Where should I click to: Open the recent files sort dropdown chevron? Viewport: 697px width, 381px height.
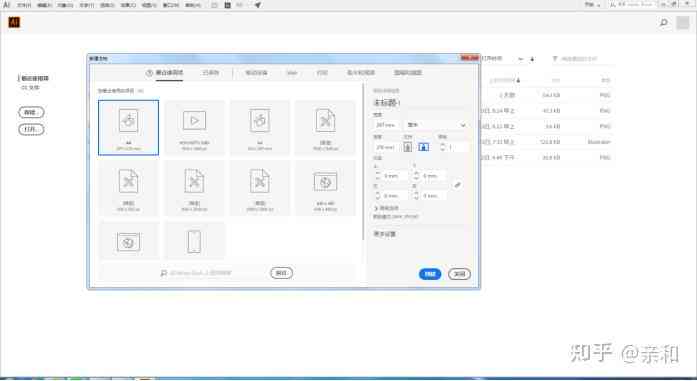point(521,59)
